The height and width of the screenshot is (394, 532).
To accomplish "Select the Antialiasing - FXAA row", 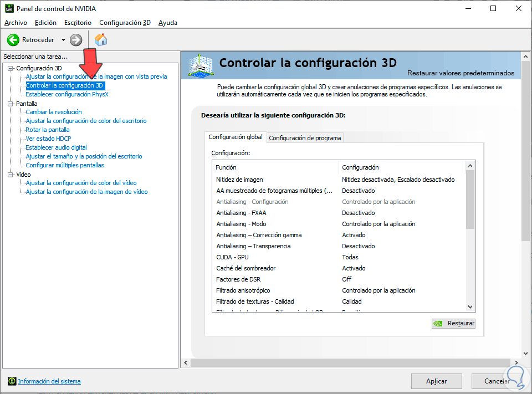I will 339,213.
